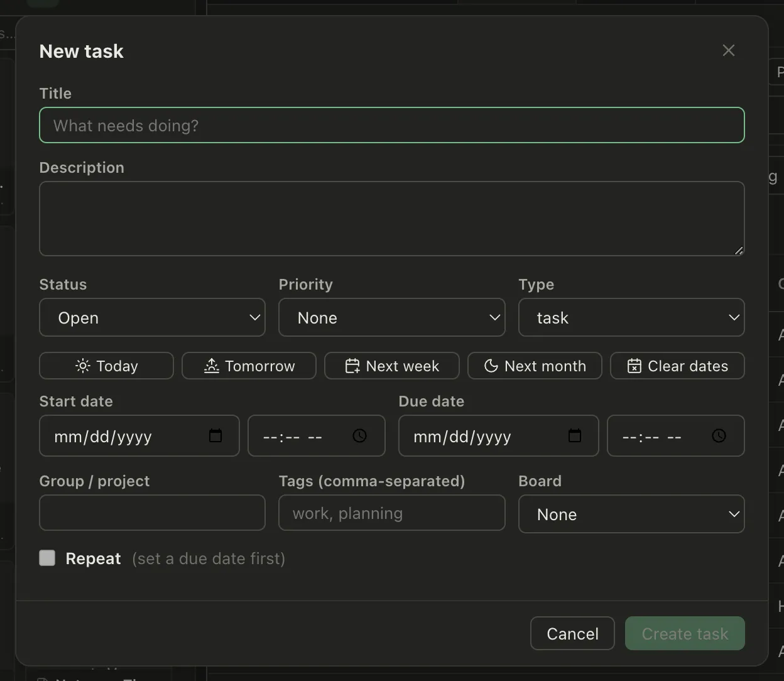Open the Due date calendar picker icon
This screenshot has height=681, width=784.
click(575, 435)
